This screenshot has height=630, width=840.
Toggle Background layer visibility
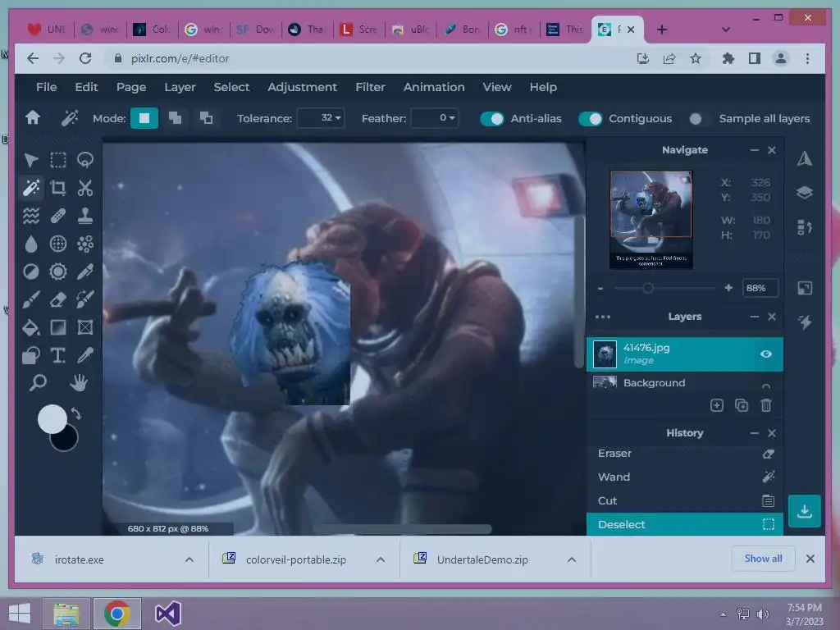point(766,386)
